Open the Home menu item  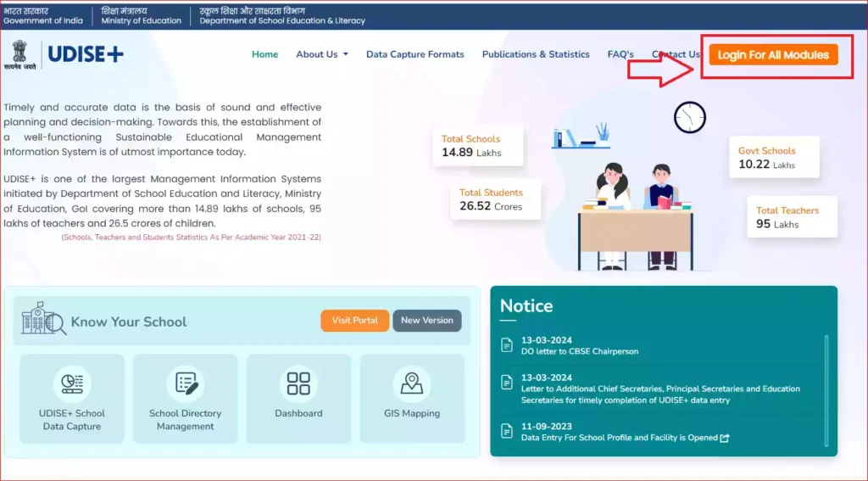(264, 54)
